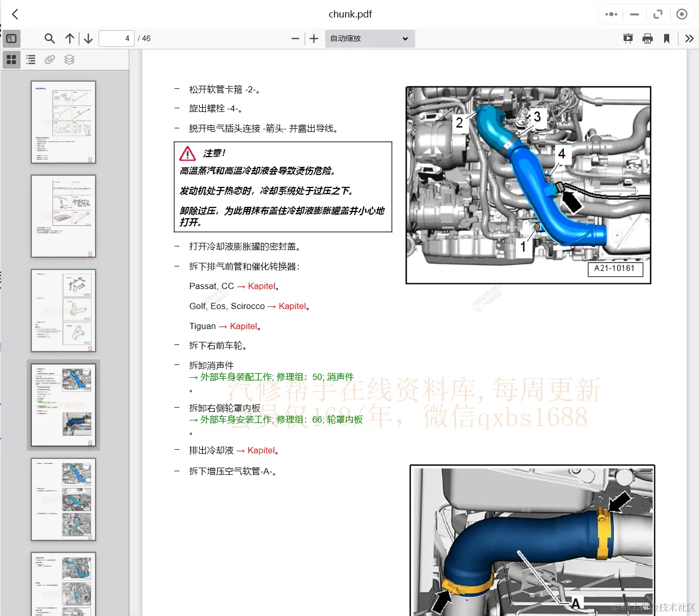Go to the next page with the down arrow
699x616 pixels.
(88, 38)
